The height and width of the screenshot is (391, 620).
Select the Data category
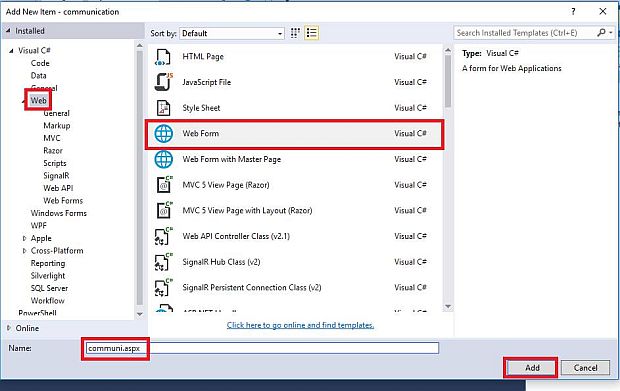[x=38, y=76]
